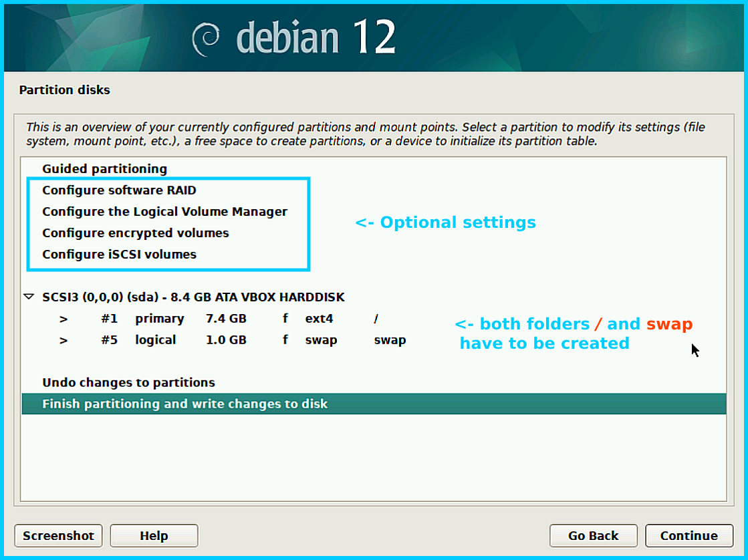
Task: Take a Screenshot with the installer
Action: click(58, 535)
